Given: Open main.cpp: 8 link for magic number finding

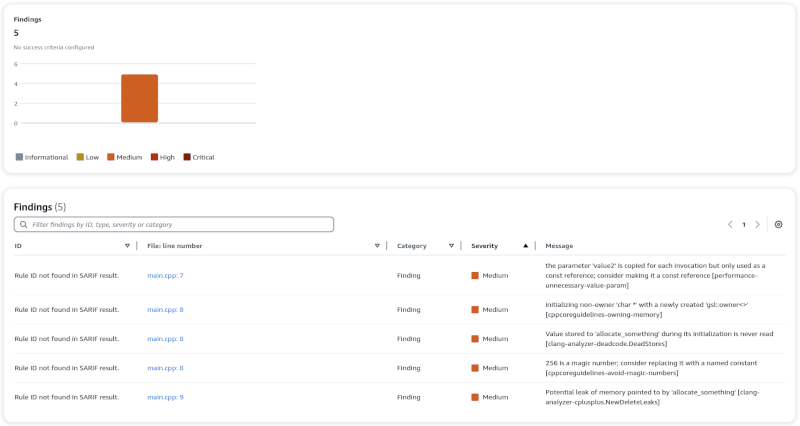Looking at the screenshot, I should 165,368.
